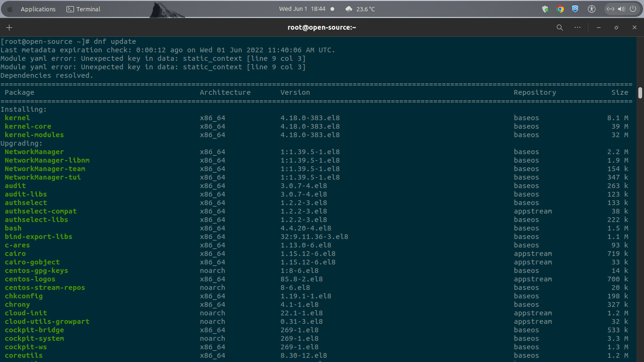The image size is (644, 362).
Task: Click the bash package name
Action: point(13,228)
